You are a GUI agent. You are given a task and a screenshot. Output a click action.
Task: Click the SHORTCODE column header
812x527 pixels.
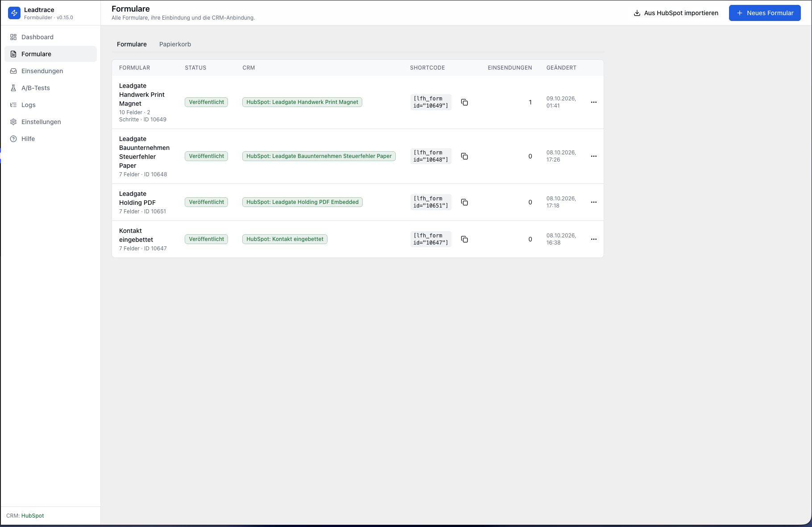(x=427, y=68)
